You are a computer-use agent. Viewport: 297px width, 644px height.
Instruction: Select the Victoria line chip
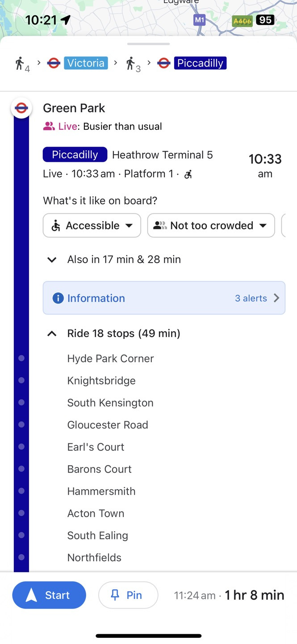[86, 63]
